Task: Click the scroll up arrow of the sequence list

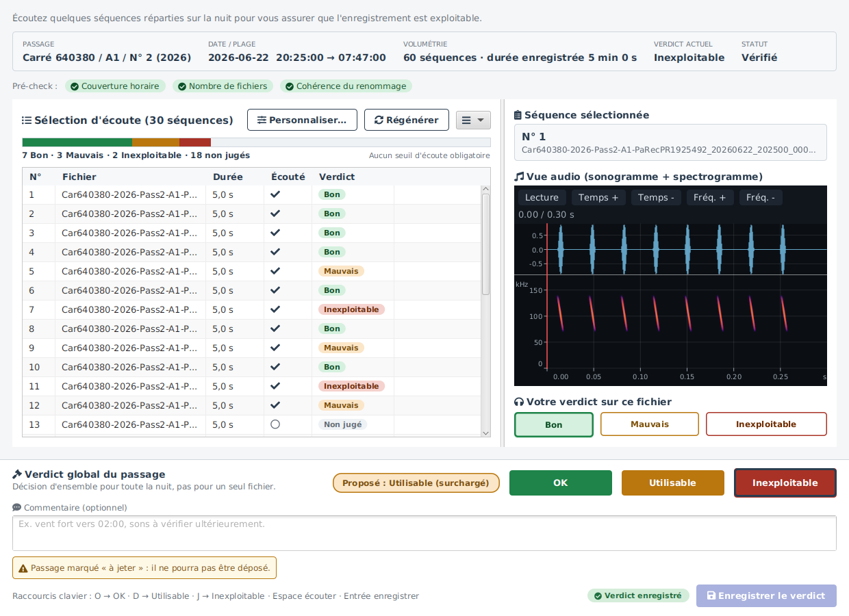Action: pos(485,190)
